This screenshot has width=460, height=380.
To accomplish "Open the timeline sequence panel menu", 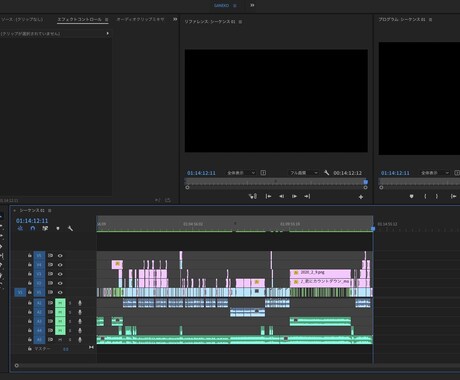I will [x=50, y=210].
